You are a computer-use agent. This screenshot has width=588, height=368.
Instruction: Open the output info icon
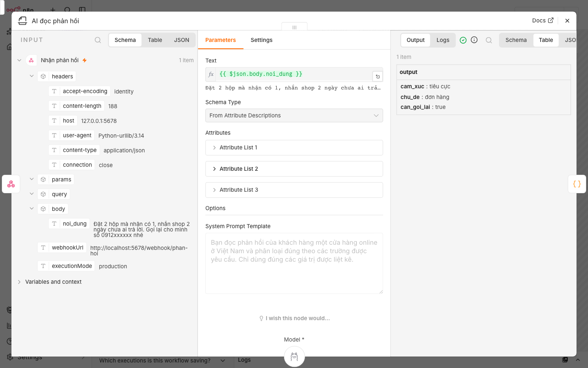[x=474, y=40]
